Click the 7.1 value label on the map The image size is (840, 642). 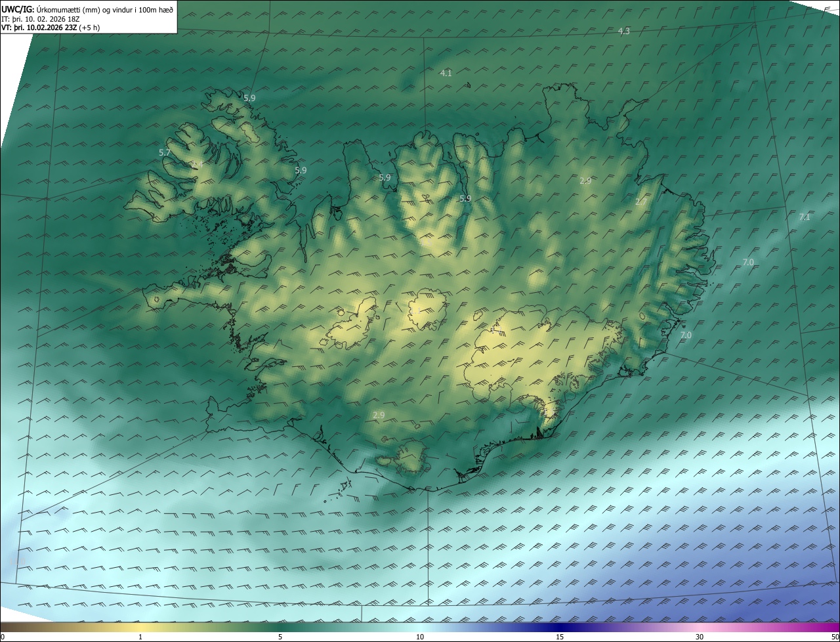(x=805, y=217)
